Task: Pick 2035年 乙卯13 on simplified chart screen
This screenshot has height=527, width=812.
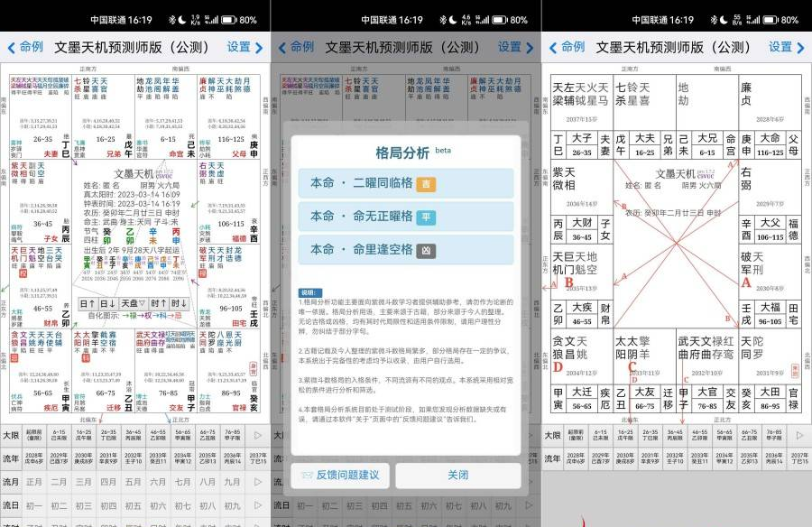Action: point(750,458)
